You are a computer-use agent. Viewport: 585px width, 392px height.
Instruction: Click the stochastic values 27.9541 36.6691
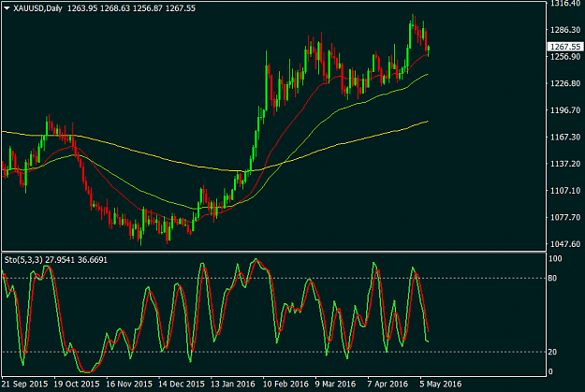click(x=77, y=259)
